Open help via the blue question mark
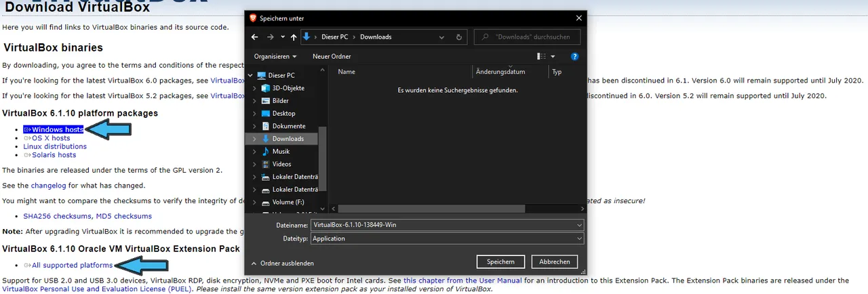Viewport: 868px width, 294px height. tap(574, 56)
